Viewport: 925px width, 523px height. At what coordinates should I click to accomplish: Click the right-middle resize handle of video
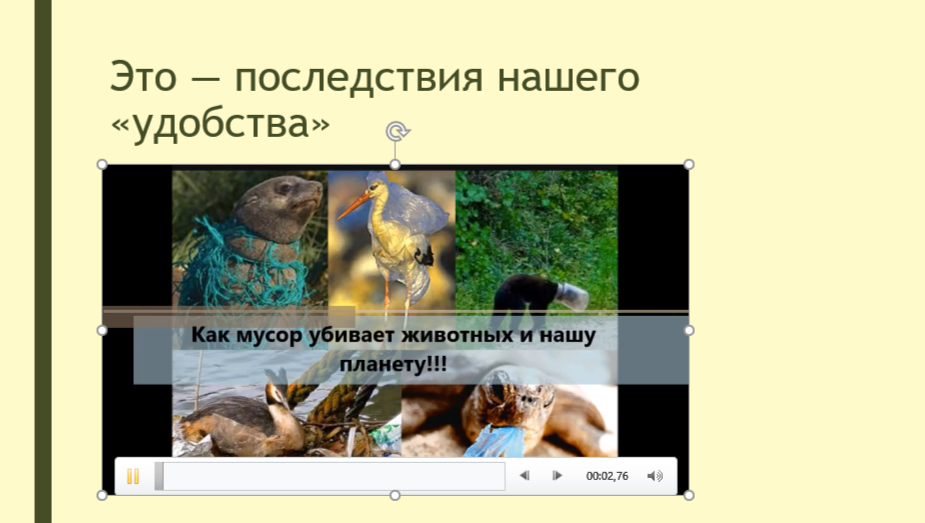click(688, 329)
